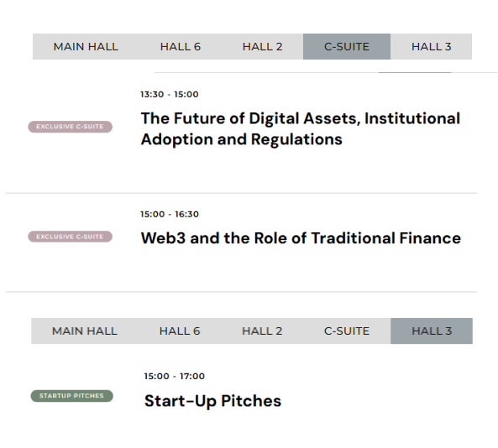Switch to HALL 6 in lower tab bar
The width and height of the screenshot is (498, 448).
180,331
